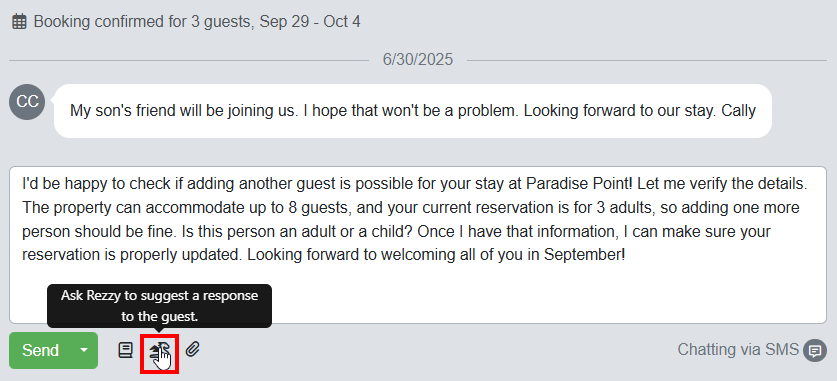This screenshot has width=837, height=381.
Task: Click the Chatting via SMS label
Action: [738, 350]
